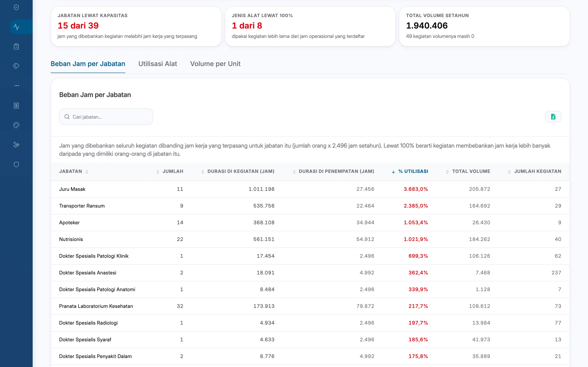This screenshot has width=588, height=367.
Task: Export table with the Excel icon button
Action: (553, 117)
